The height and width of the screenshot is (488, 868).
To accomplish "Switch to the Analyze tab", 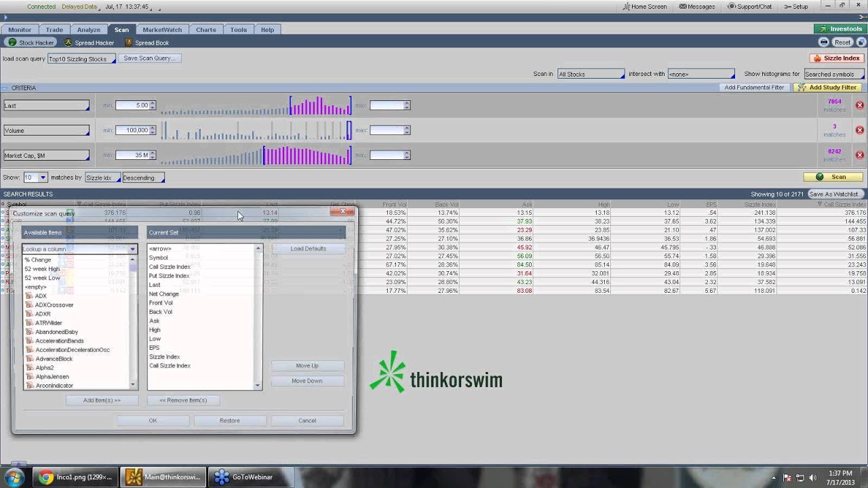I will point(89,30).
